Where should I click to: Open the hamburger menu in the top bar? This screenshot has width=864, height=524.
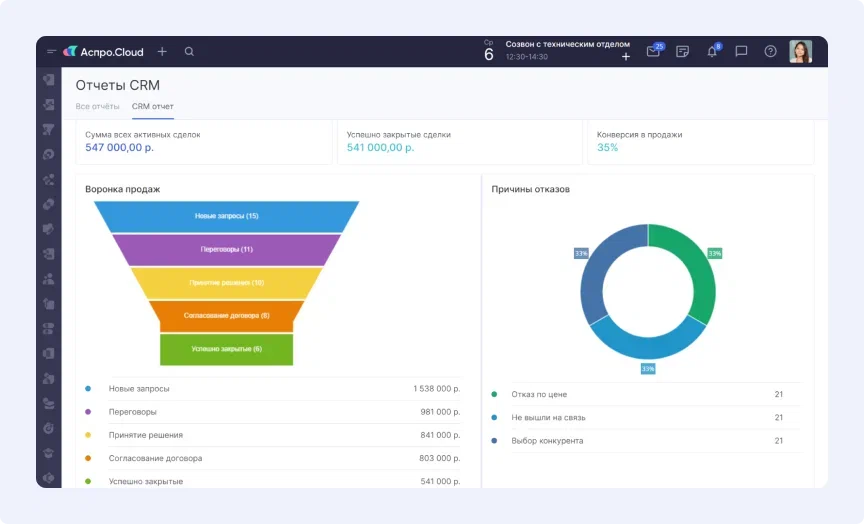[x=51, y=52]
